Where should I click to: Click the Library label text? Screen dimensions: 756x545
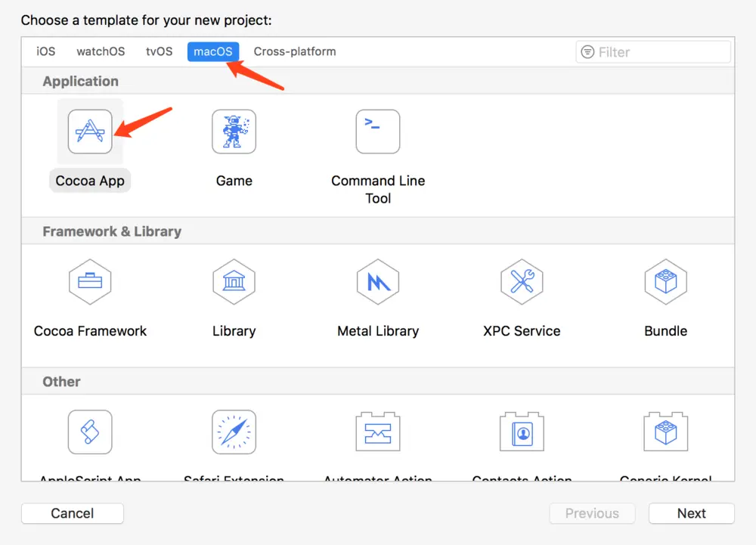point(234,331)
